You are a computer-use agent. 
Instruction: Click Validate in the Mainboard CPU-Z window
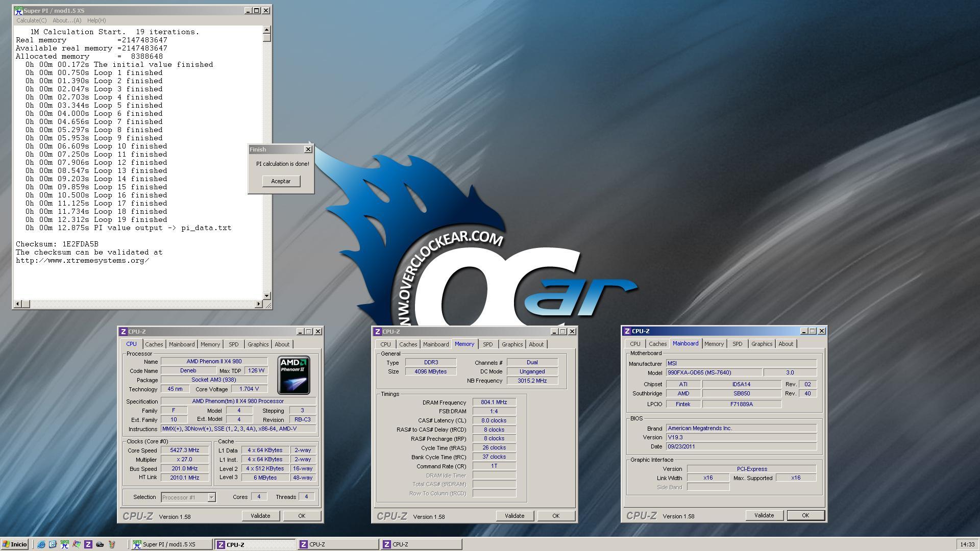764,515
